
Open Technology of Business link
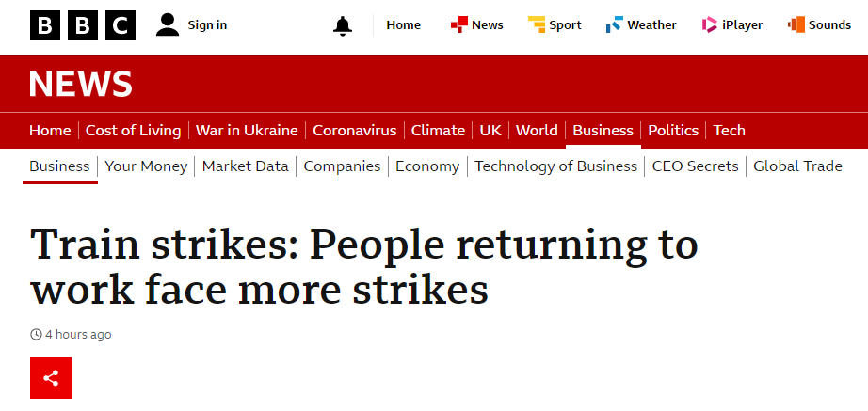[555, 166]
